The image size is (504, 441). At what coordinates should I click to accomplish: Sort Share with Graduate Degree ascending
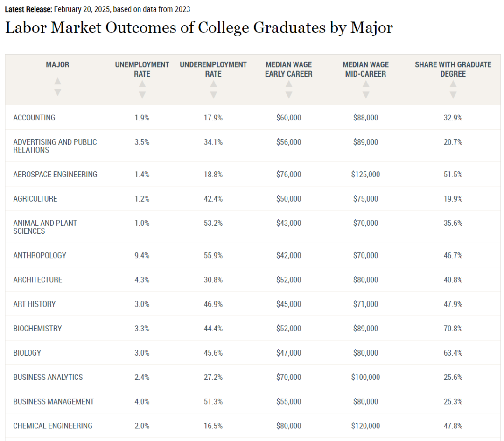pos(453,84)
